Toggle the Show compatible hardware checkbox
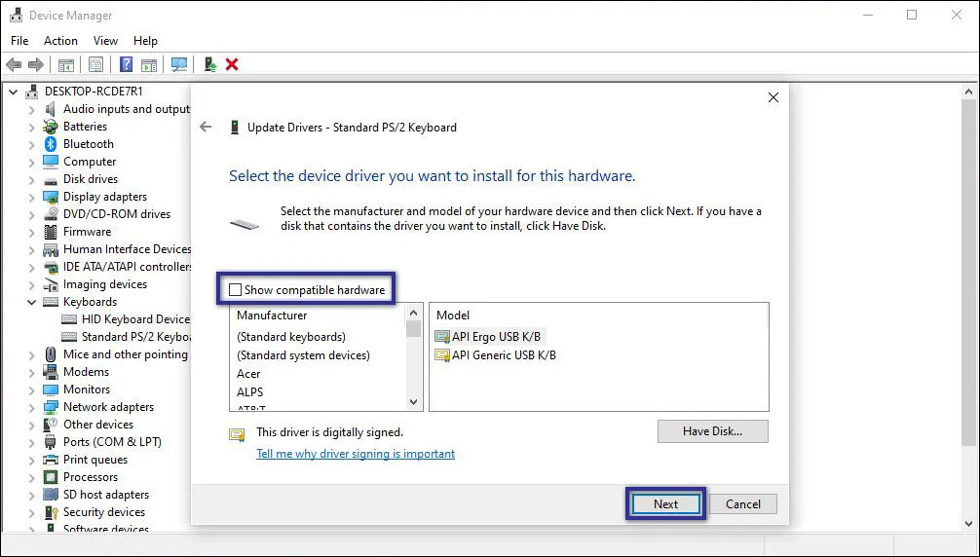The width and height of the screenshot is (980, 557). pos(235,290)
